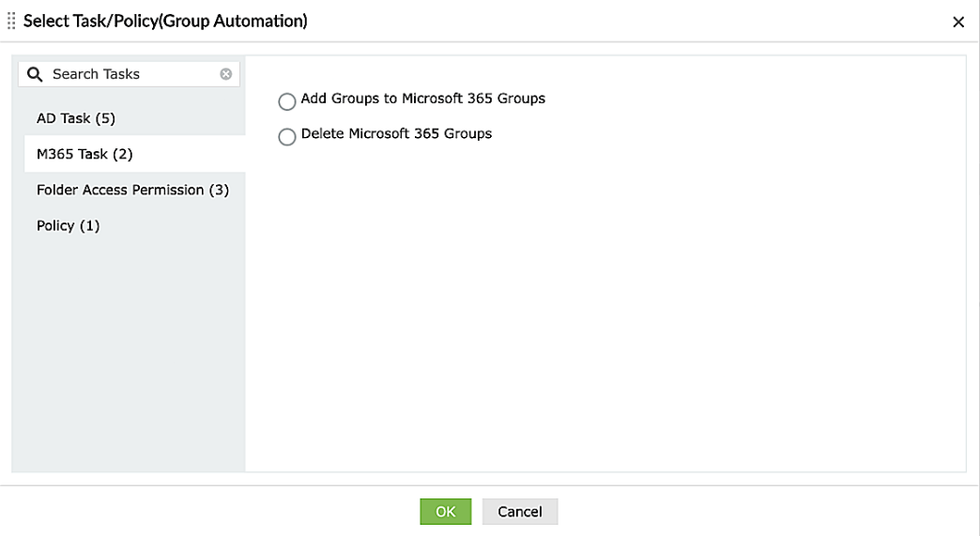Click the 'Add Groups to Microsoft 365 Groups' label text

click(422, 99)
